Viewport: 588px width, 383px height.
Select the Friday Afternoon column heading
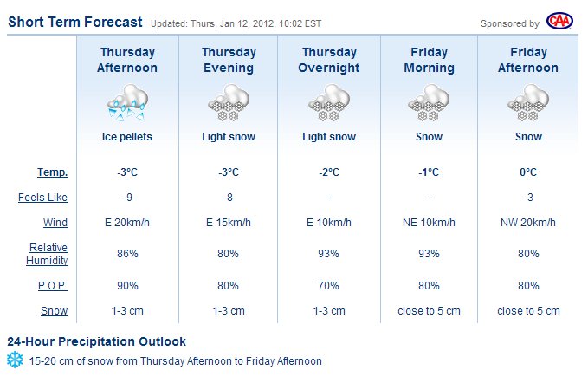[x=528, y=61]
